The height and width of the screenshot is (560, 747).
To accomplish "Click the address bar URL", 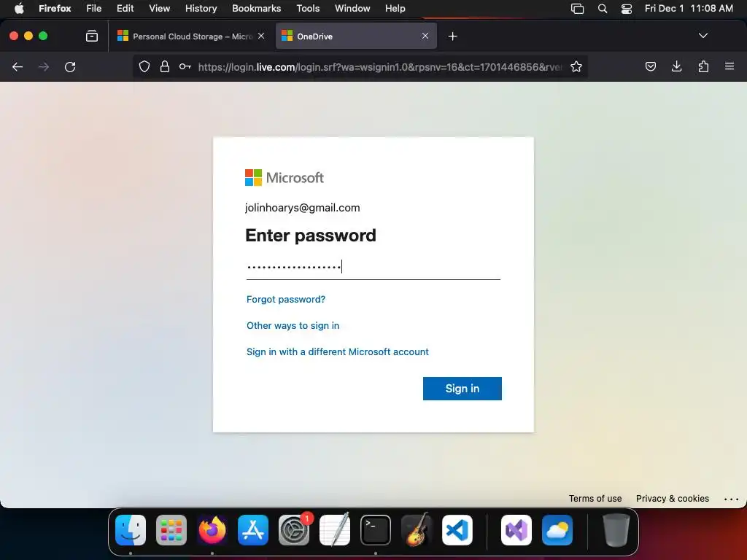I will [379, 67].
